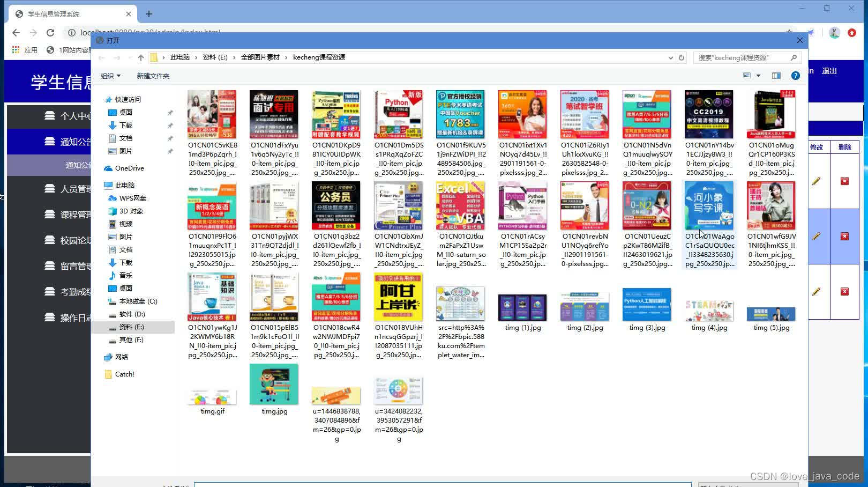
Task: Refresh the kecheng folder listing
Action: click(682, 57)
